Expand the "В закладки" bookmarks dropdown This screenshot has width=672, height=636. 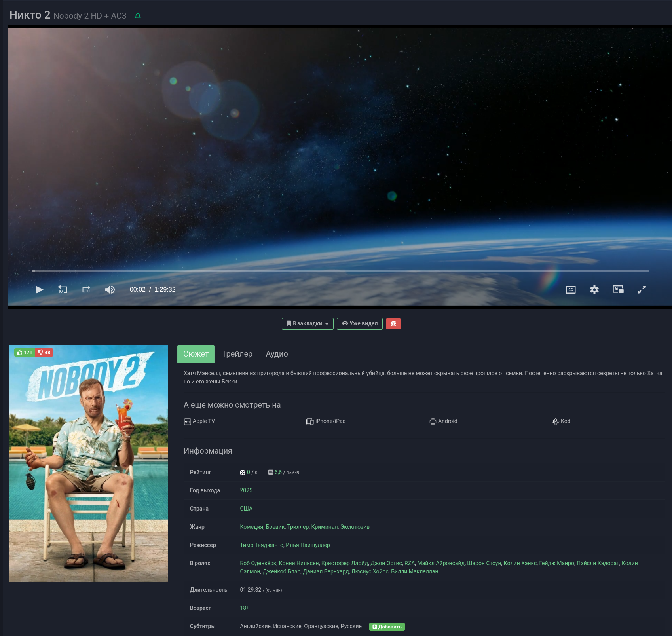(x=308, y=324)
